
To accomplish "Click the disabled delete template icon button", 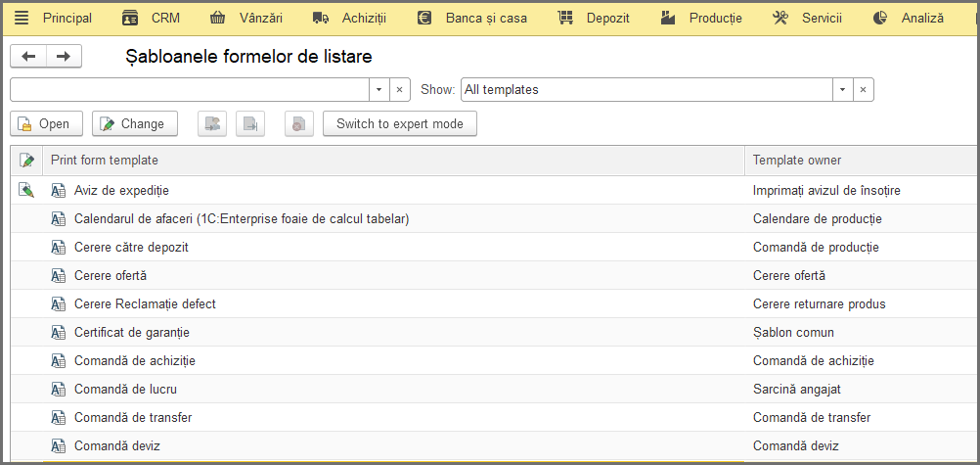I will (298, 124).
